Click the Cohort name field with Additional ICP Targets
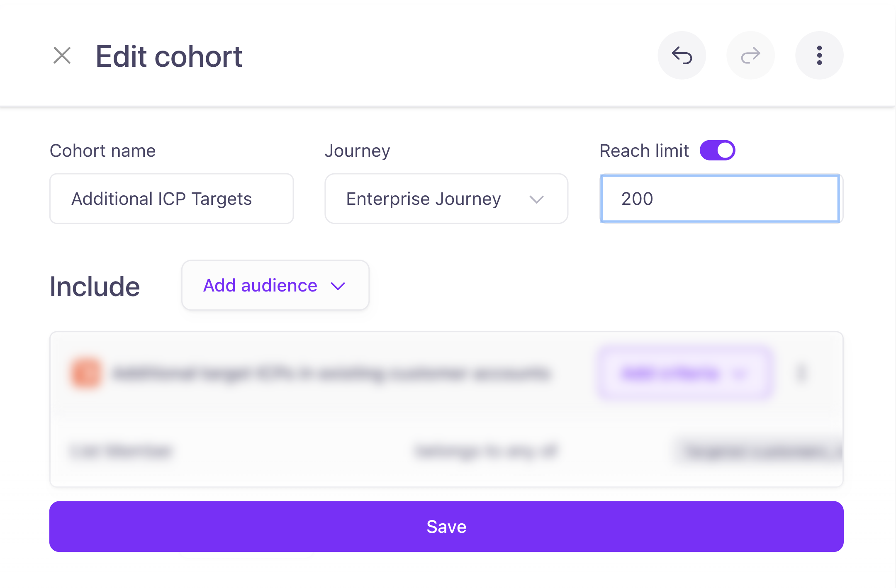This screenshot has height=588, width=896. tap(172, 199)
